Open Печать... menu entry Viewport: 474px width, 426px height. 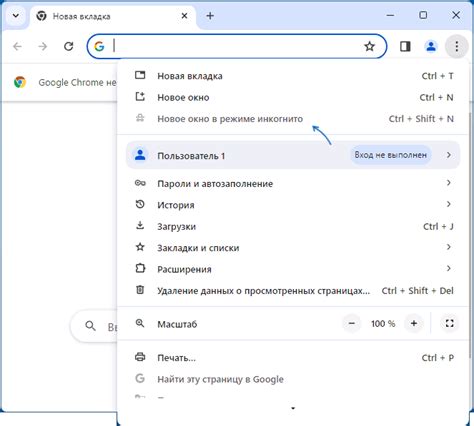[x=293, y=358]
